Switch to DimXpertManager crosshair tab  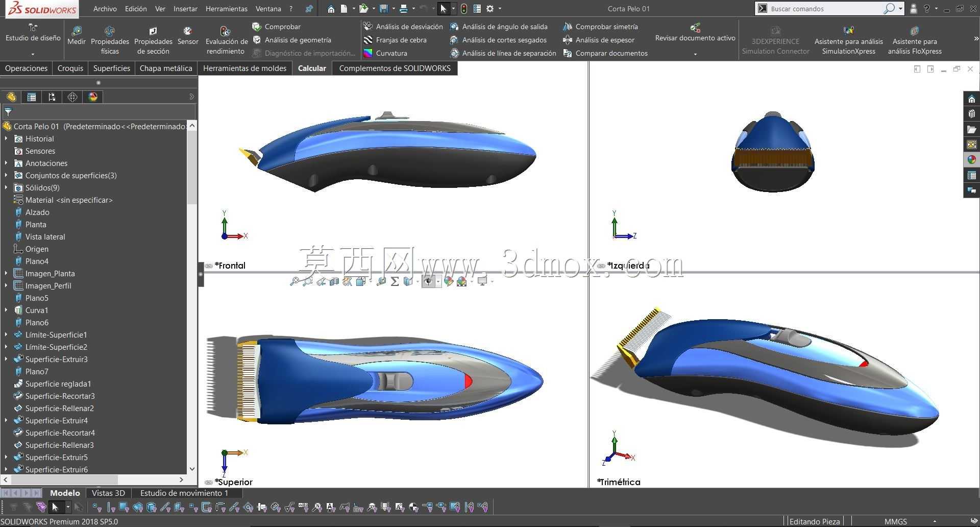pos(72,97)
